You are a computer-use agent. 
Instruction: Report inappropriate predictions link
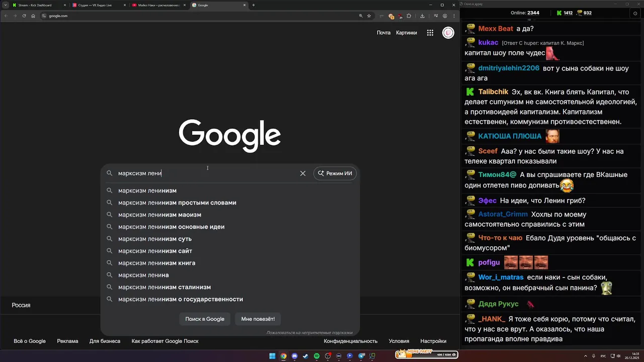pos(309,332)
